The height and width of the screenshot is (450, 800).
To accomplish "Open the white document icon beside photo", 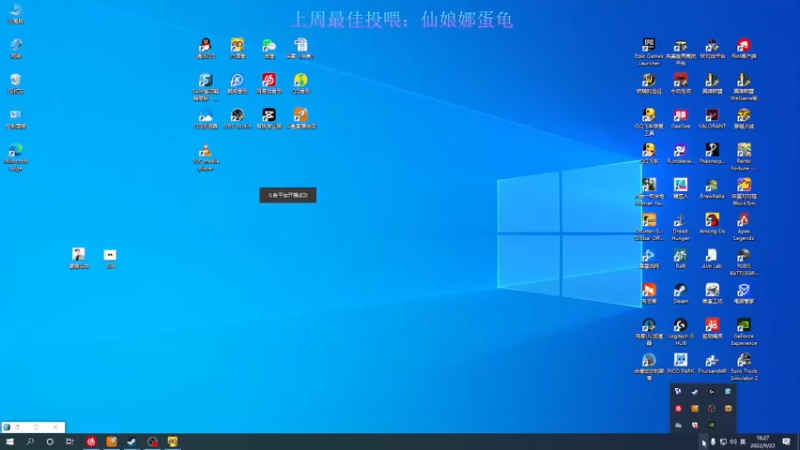I will (x=110, y=258).
